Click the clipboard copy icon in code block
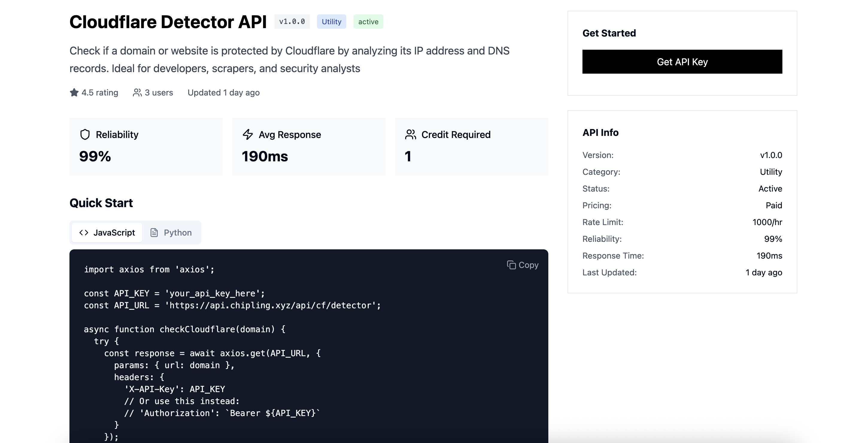This screenshot has width=868, height=443. (511, 265)
